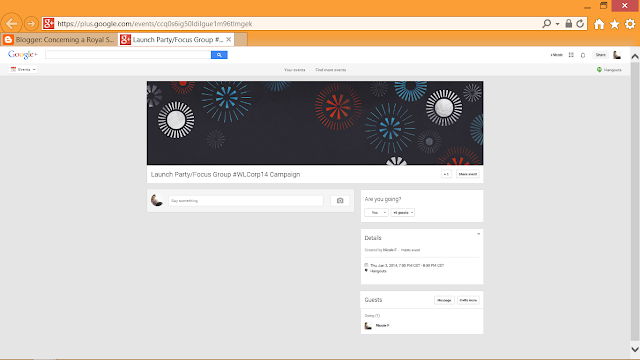Open browser Tools gear icon
The width and height of the screenshot is (640, 360).
point(630,24)
